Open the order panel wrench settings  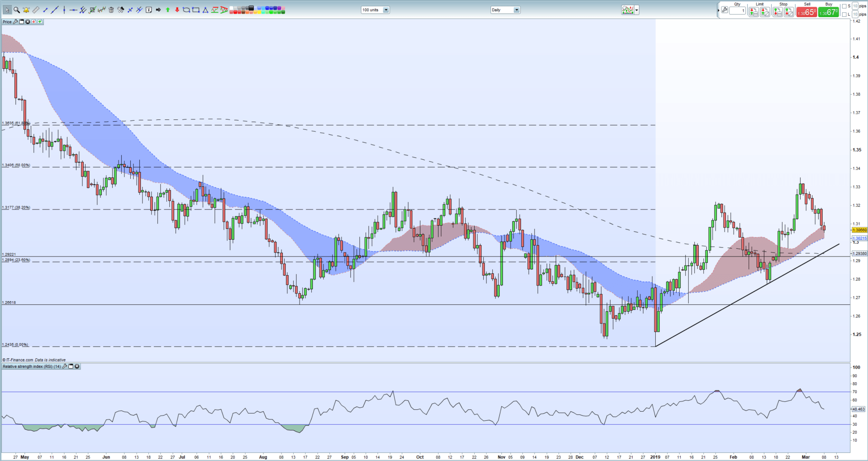(725, 10)
